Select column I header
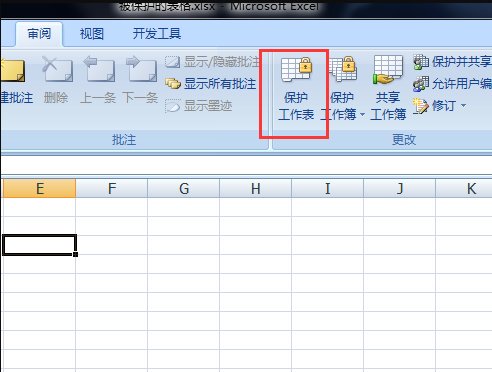This screenshot has height=372, width=492. point(328,189)
